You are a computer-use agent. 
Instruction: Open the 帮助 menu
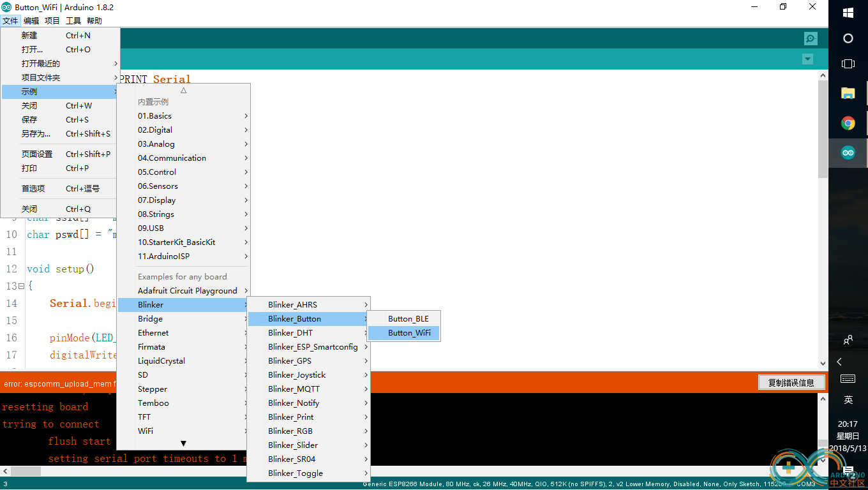coord(94,21)
